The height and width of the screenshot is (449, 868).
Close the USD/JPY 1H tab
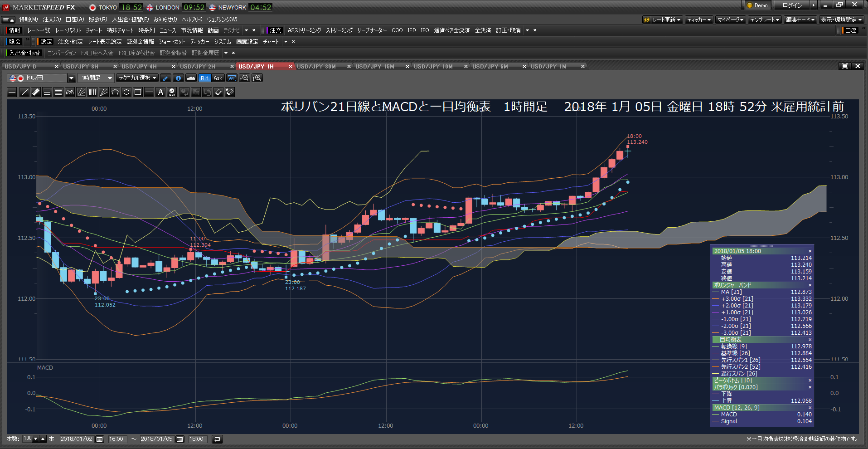coord(291,67)
